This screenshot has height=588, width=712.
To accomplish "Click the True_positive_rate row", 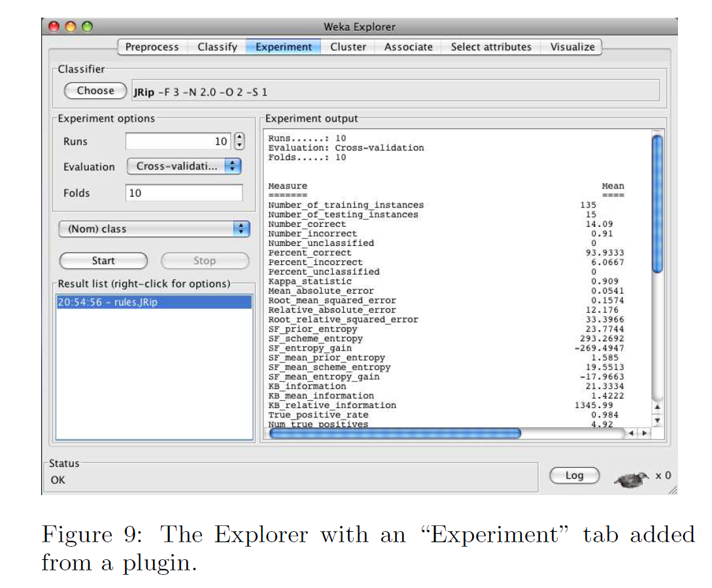I will pos(446,415).
